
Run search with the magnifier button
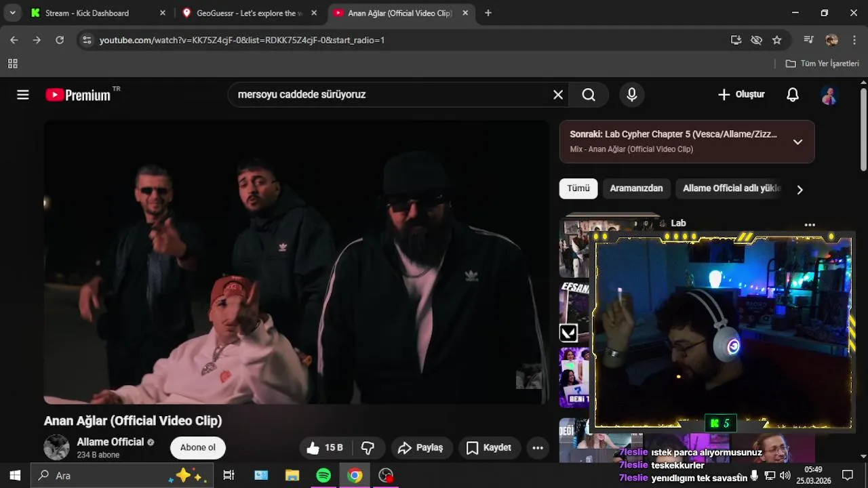pos(589,95)
